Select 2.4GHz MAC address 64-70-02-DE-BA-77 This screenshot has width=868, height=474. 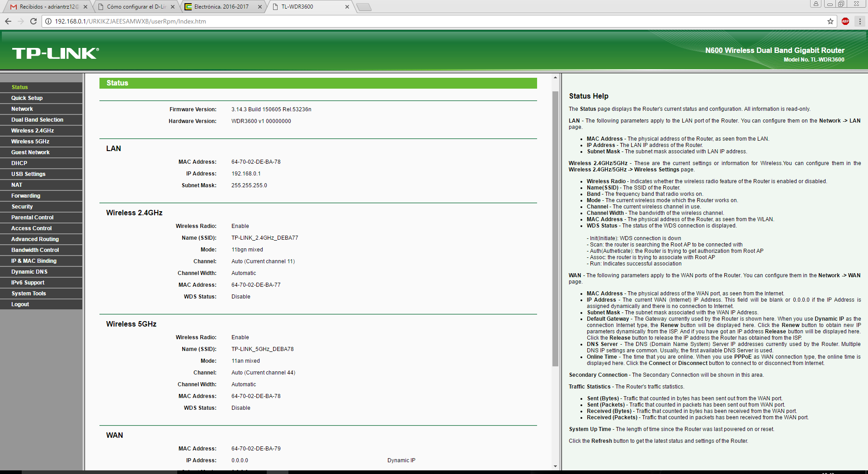point(256,285)
